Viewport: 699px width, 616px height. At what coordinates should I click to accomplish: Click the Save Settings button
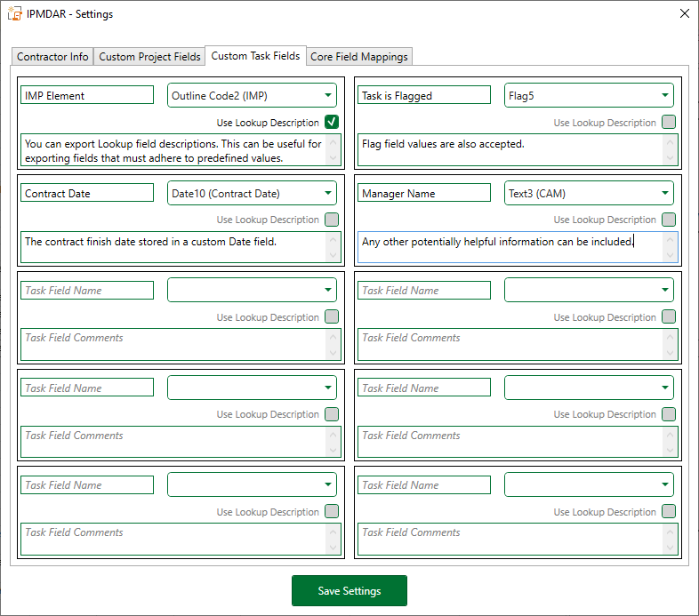(x=349, y=591)
